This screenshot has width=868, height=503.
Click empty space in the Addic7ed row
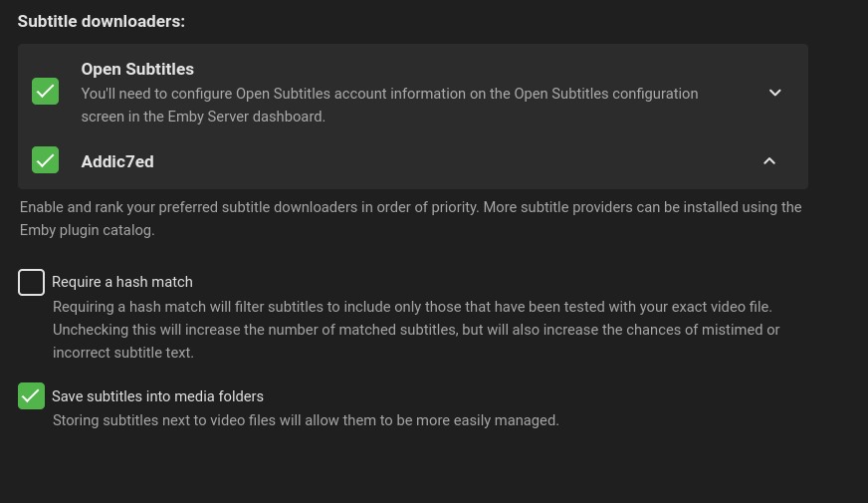tap(448, 161)
